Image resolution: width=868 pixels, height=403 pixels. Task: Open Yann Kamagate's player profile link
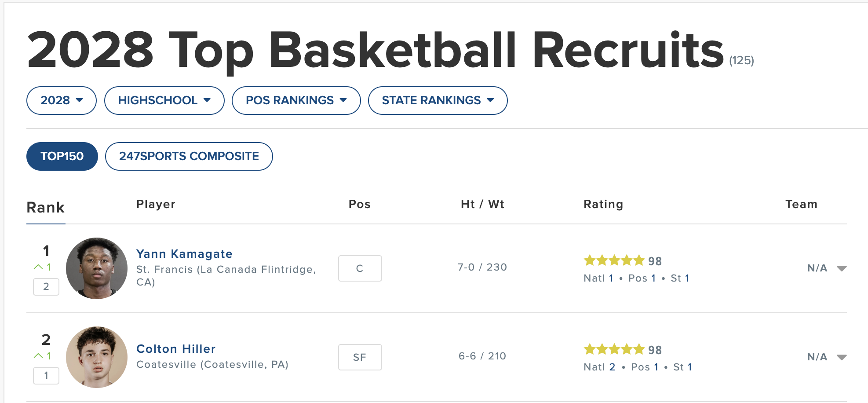pos(184,254)
